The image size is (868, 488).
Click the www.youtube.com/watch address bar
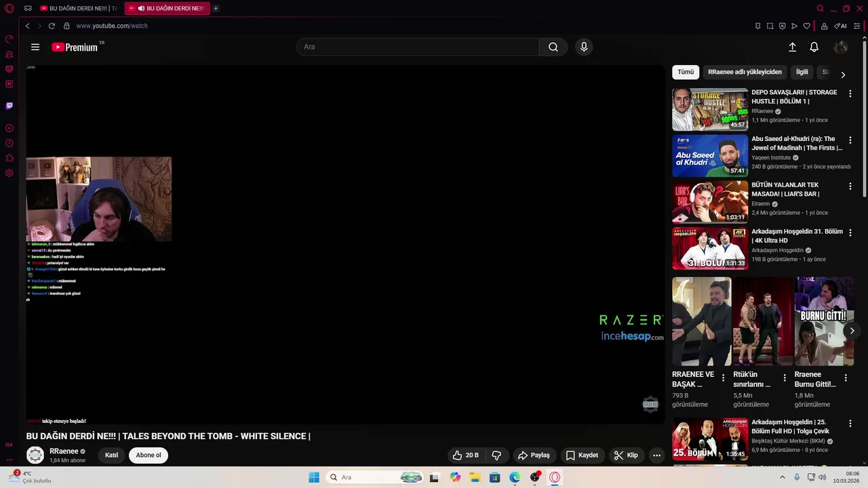tap(112, 26)
